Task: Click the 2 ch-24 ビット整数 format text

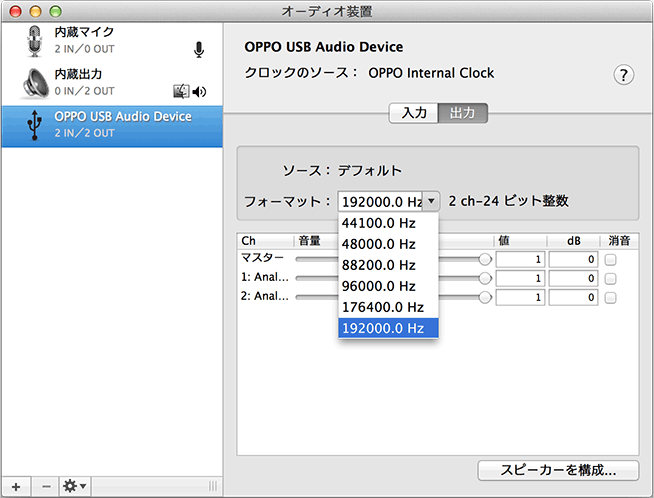Action: point(508,201)
